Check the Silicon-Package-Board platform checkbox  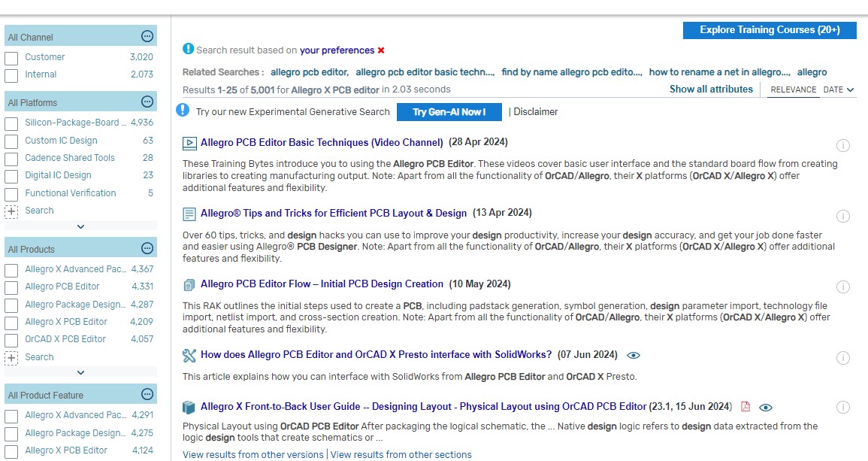[x=11, y=122]
